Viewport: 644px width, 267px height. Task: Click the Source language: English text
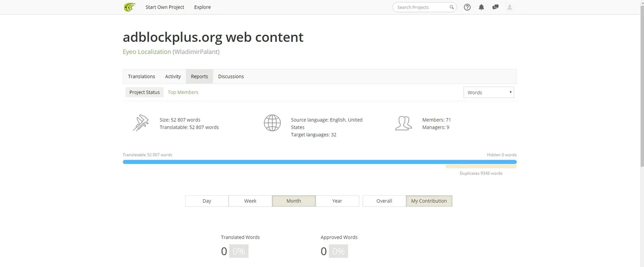[327, 124]
